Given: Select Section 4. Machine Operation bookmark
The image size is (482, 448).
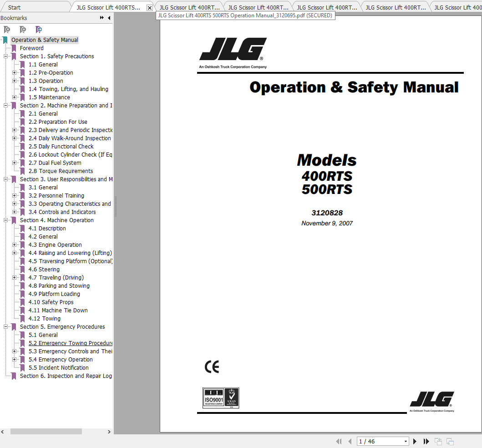Looking at the screenshot, I should point(56,220).
